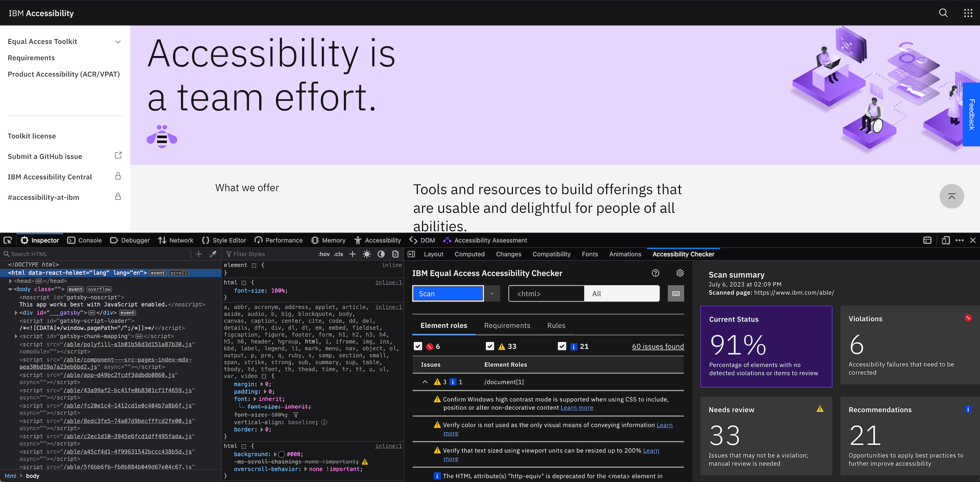Image resolution: width=980 pixels, height=482 pixels.
Task: Click the Search HTML field
Action: click(96, 254)
